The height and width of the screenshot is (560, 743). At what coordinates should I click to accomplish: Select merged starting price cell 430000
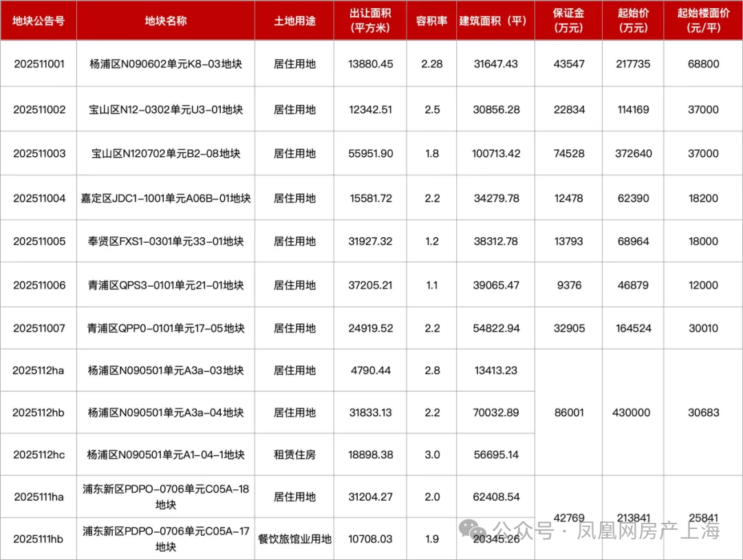633,413
